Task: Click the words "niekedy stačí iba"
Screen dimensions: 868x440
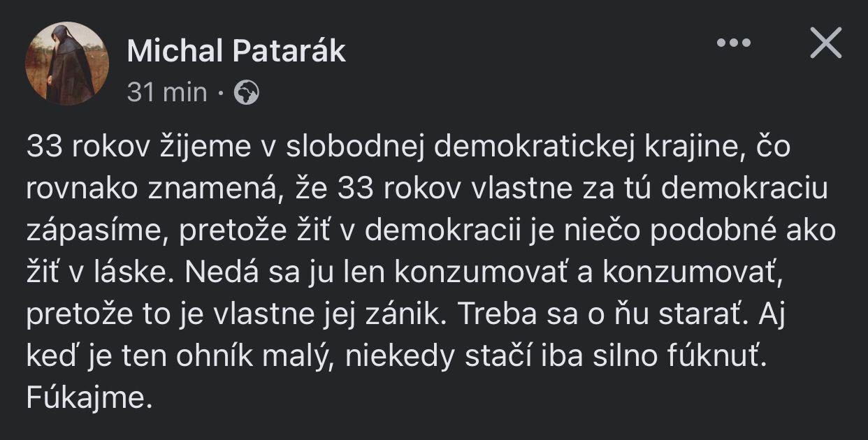Action: [x=472, y=357]
